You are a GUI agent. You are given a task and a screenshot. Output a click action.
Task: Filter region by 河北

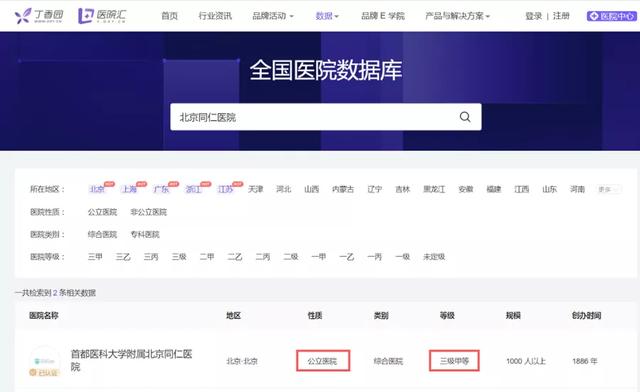(x=284, y=189)
